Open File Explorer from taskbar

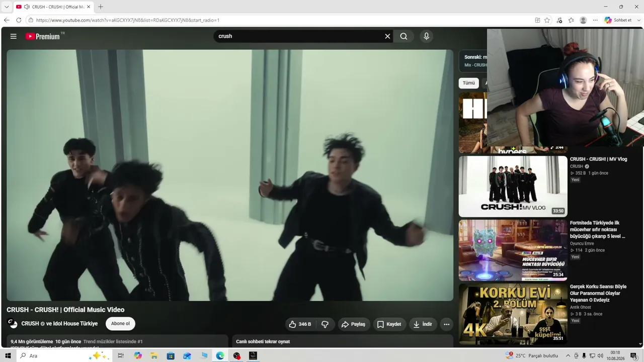[154, 356]
